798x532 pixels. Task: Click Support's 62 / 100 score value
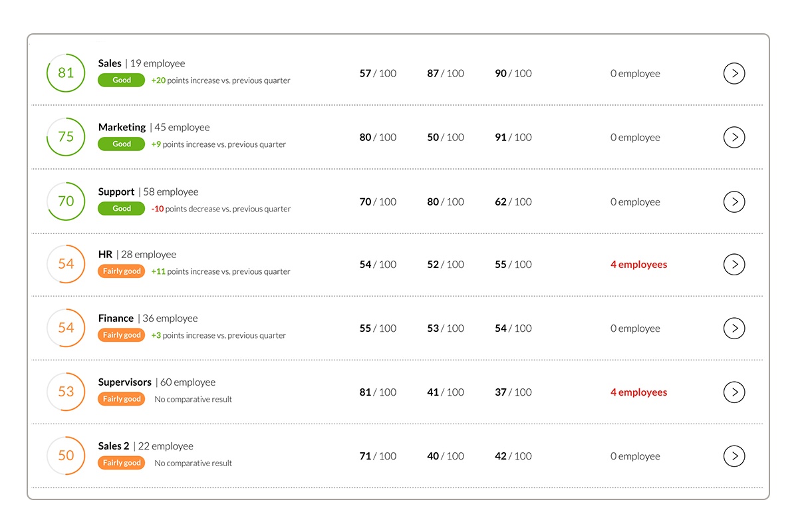pyautogui.click(x=513, y=202)
